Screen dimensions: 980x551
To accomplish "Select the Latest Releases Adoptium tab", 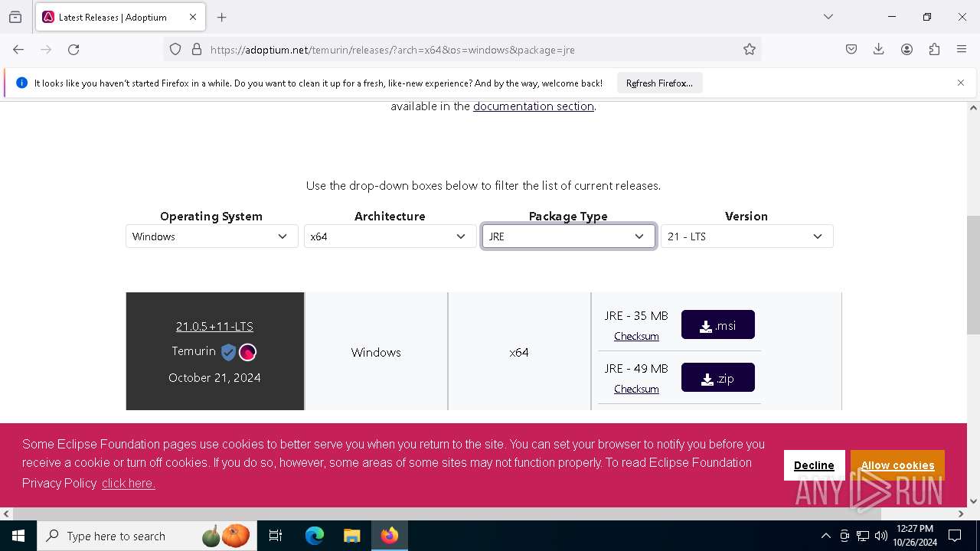I will (x=119, y=17).
